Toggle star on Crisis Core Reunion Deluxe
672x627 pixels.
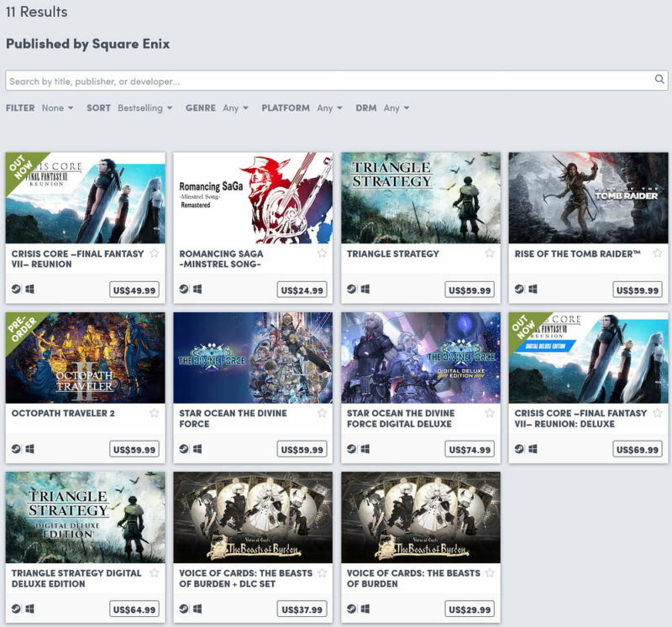[658, 413]
